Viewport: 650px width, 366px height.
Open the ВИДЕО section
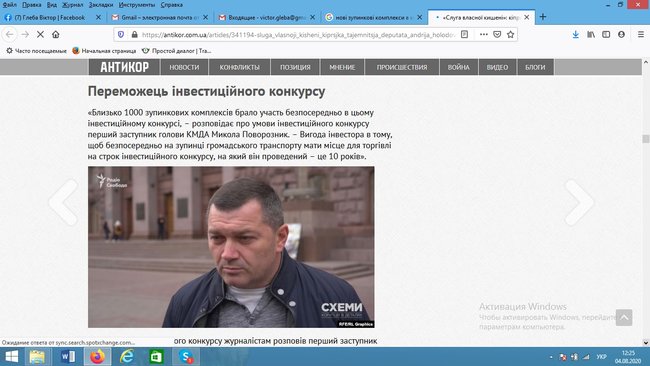coord(497,67)
